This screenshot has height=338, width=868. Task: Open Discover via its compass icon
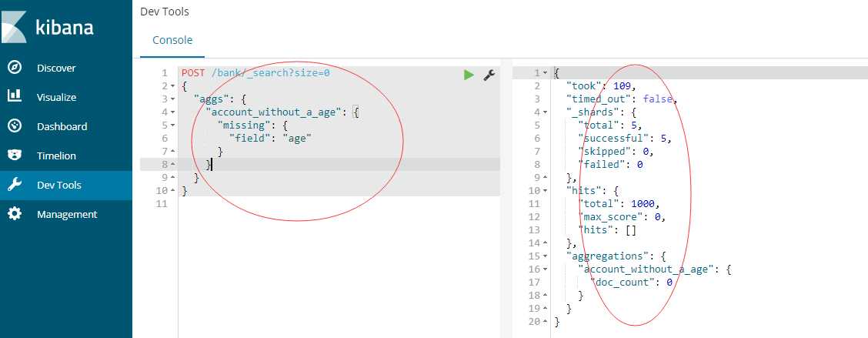pyautogui.click(x=15, y=68)
